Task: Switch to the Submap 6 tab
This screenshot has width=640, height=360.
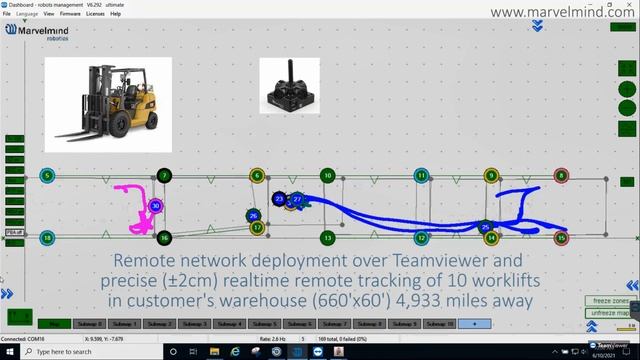Action: (x=300, y=324)
